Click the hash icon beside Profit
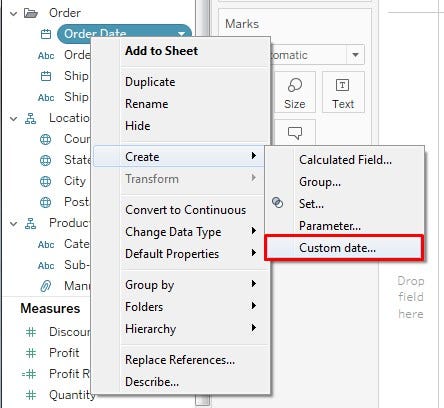The width and height of the screenshot is (444, 408). pos(31,353)
